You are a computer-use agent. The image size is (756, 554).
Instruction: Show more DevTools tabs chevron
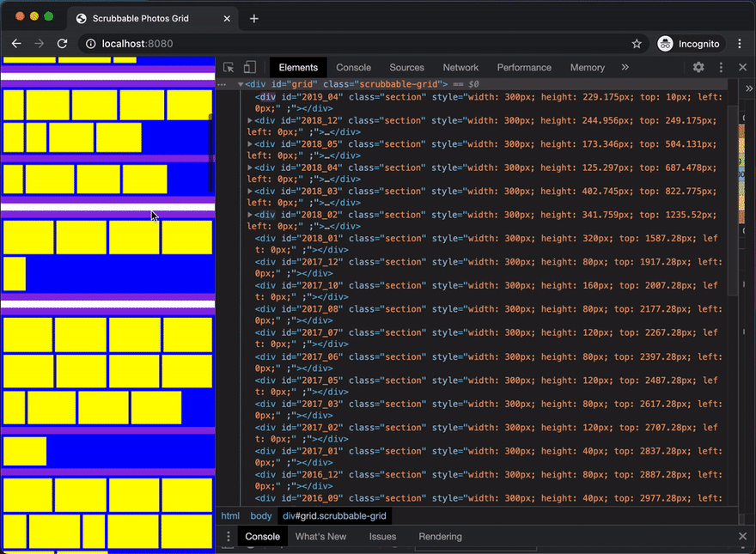click(625, 68)
